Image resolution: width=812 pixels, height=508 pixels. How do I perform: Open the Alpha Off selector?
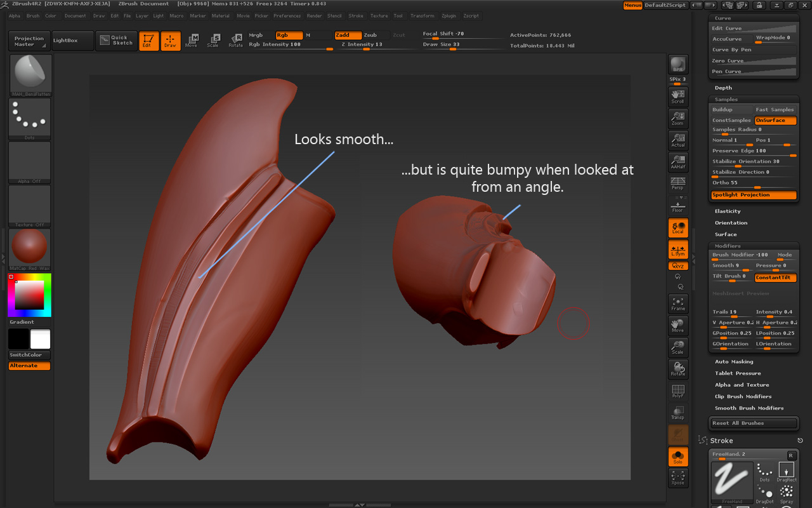30,163
